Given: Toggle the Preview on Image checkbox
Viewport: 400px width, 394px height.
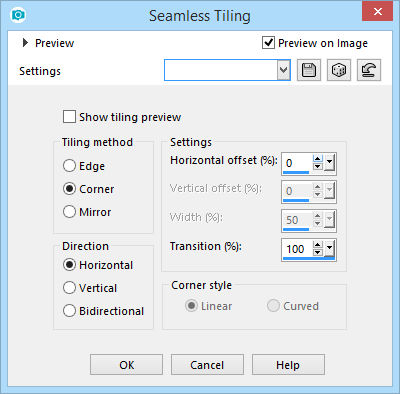Looking at the screenshot, I should point(268,43).
